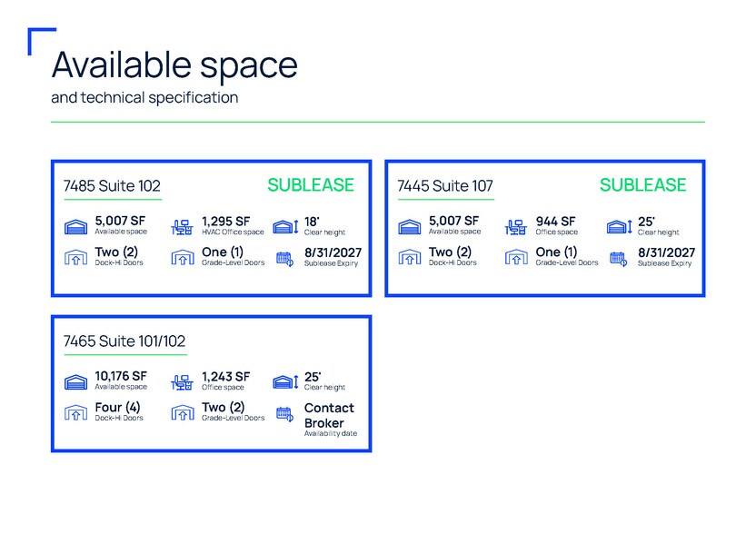Click the clear height icon beside 18'

point(286,226)
